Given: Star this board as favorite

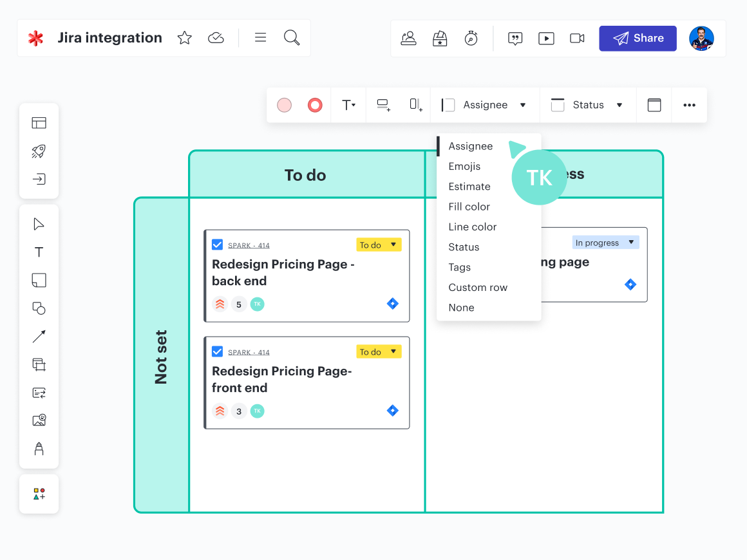Looking at the screenshot, I should click(x=185, y=38).
